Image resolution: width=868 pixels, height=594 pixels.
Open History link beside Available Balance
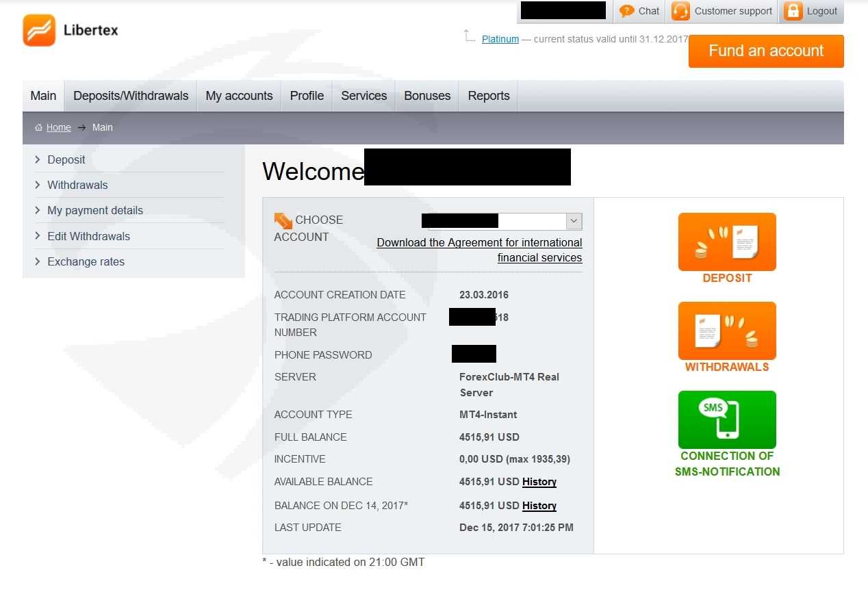click(x=539, y=482)
